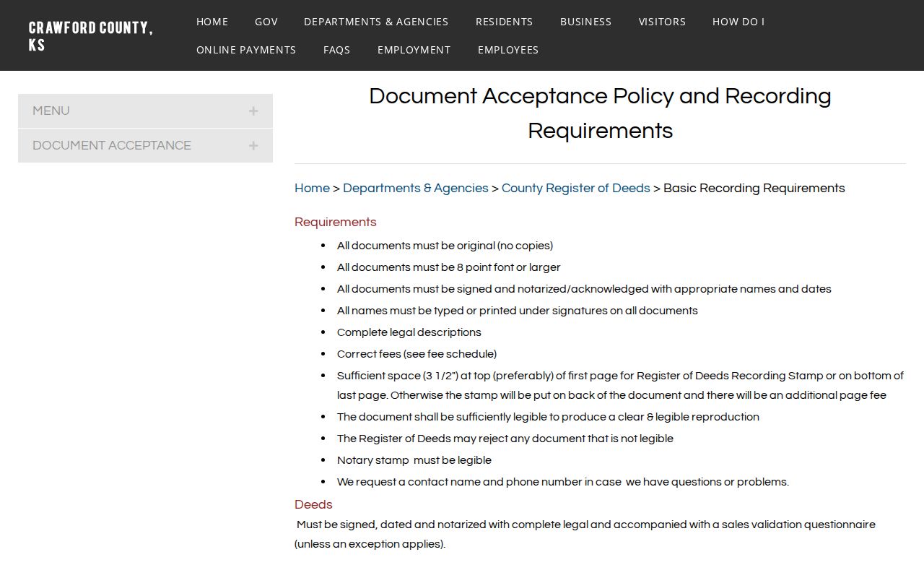This screenshot has height=578, width=924.
Task: Click the red Deeds section heading
Action: 313,504
